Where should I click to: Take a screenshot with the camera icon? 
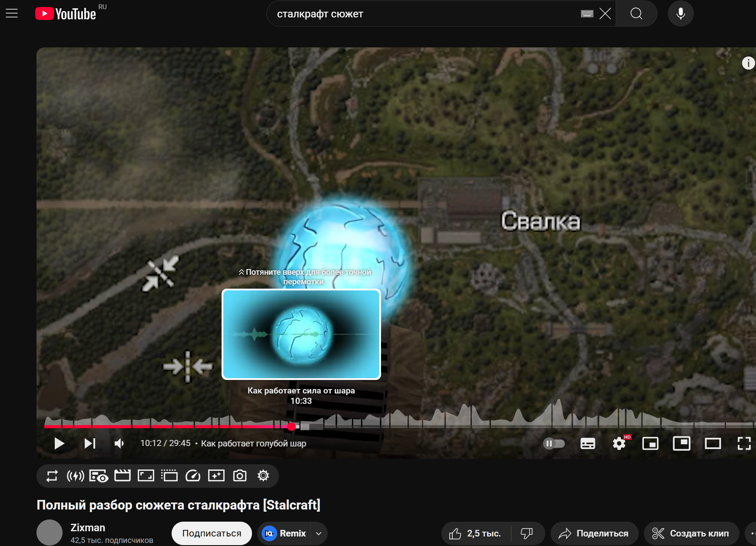(x=240, y=476)
